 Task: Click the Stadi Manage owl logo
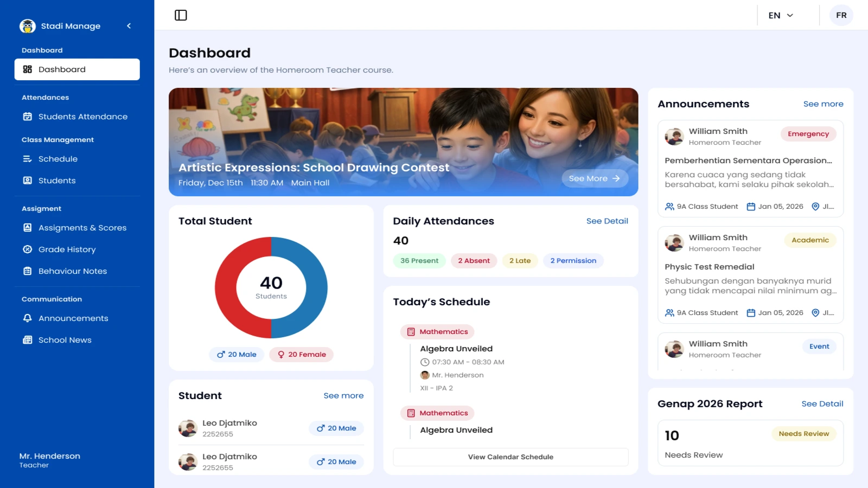[28, 26]
